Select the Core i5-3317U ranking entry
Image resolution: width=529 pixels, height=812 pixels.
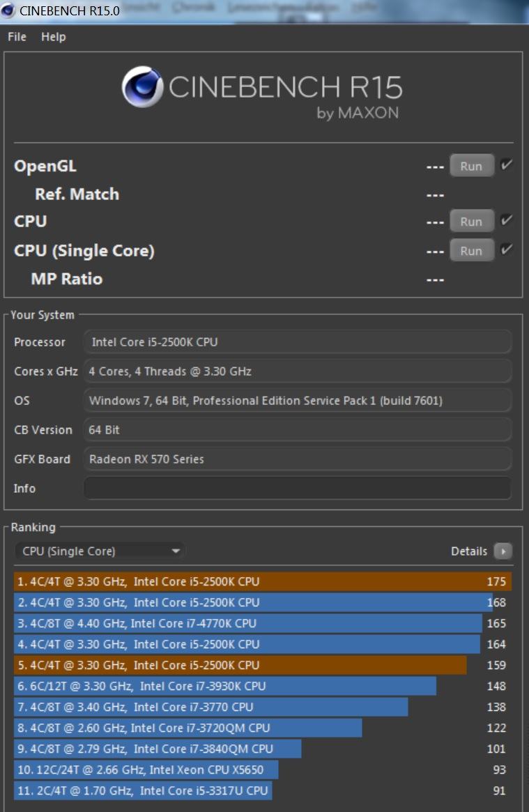143,790
